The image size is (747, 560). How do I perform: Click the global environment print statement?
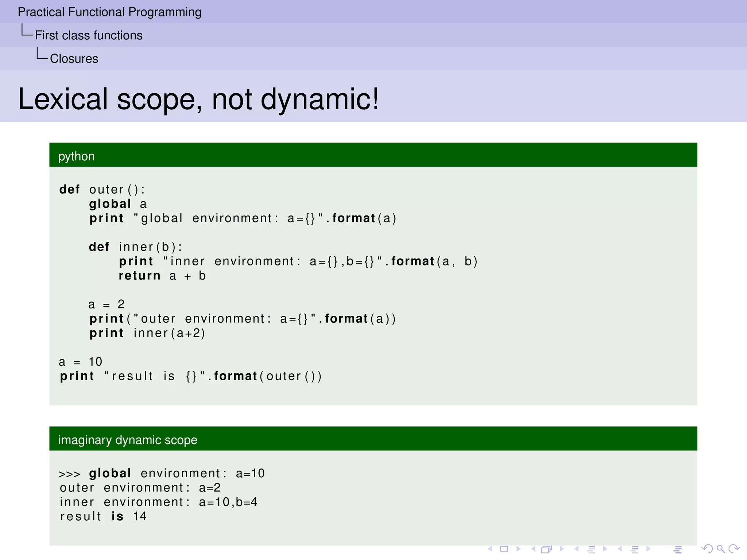click(x=243, y=218)
